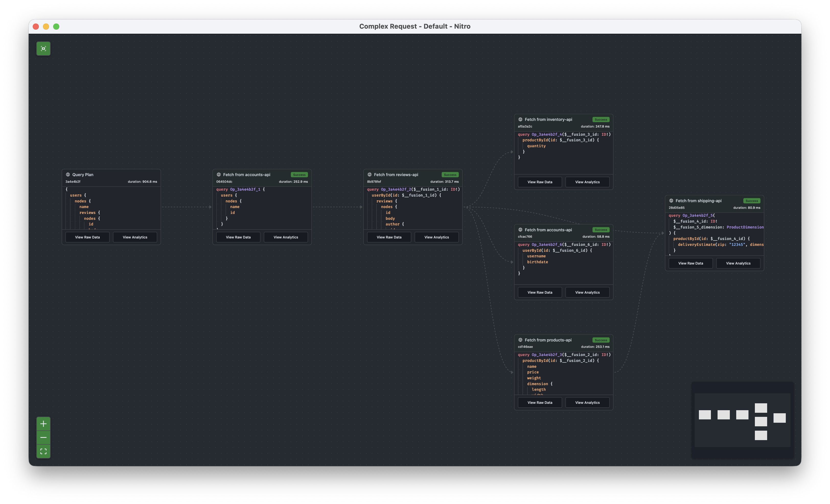
Task: Click 'duration: 58.8 ms' text
Action: pos(596,236)
